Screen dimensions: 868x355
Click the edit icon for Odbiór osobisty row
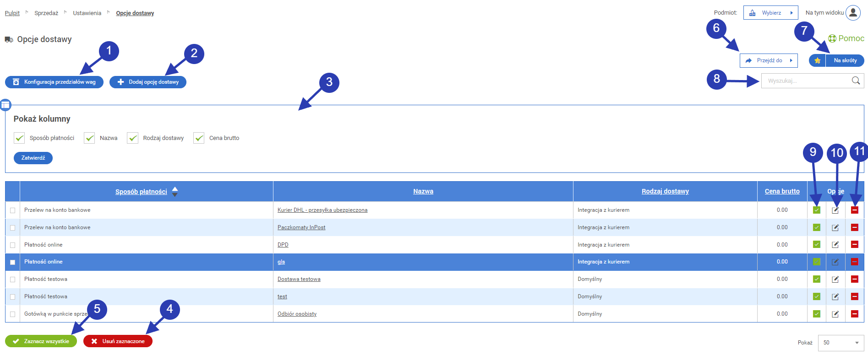coord(835,314)
